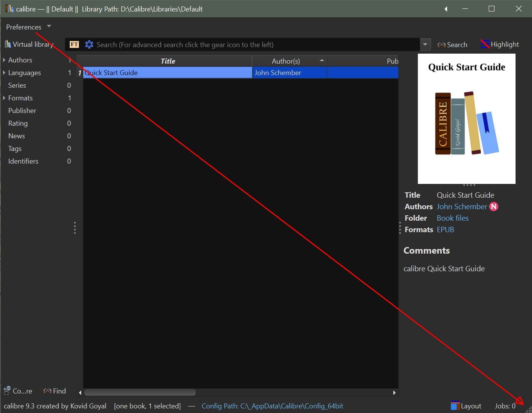Expand the Authors category arrow
Image resolution: width=532 pixels, height=413 pixels.
4,60
